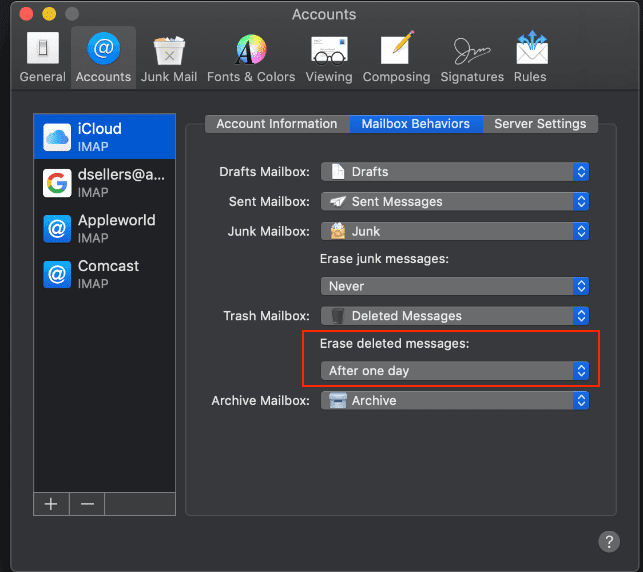Image resolution: width=643 pixels, height=572 pixels.
Task: Open the General preferences pane
Action: click(x=40, y=57)
